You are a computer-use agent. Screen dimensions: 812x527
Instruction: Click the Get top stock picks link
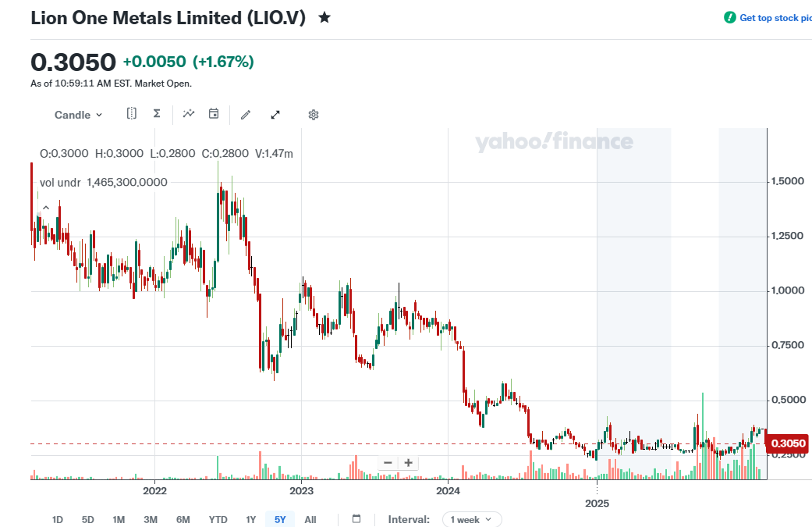point(774,17)
